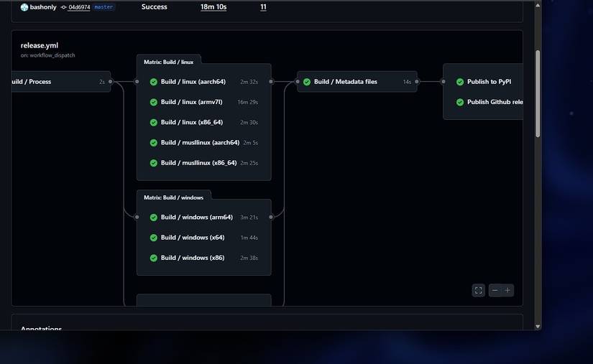Open the Build / Process job
Image resolution: width=593 pixels, height=364 pixels.
60,82
